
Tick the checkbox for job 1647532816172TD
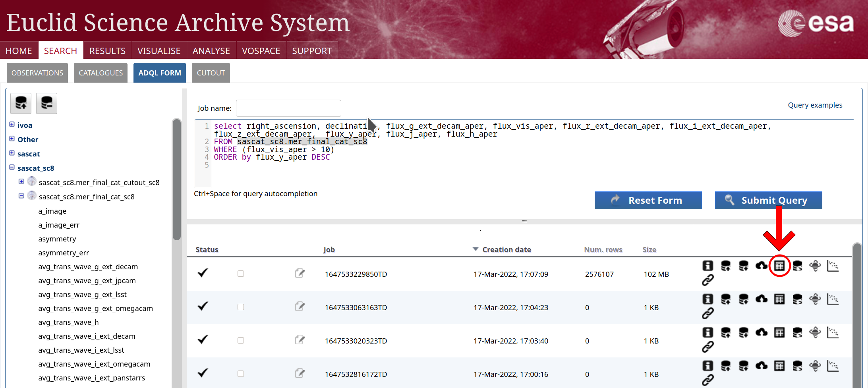pos(241,374)
